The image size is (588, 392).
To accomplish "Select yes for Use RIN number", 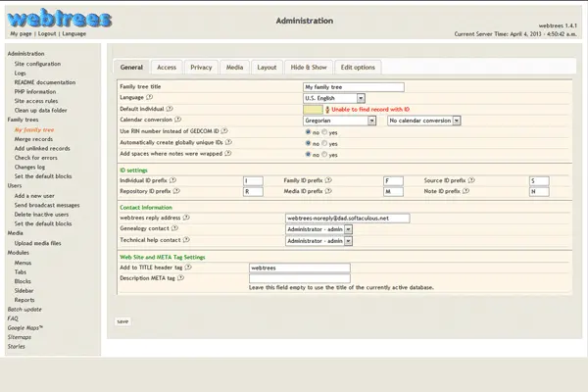I will tap(325, 131).
